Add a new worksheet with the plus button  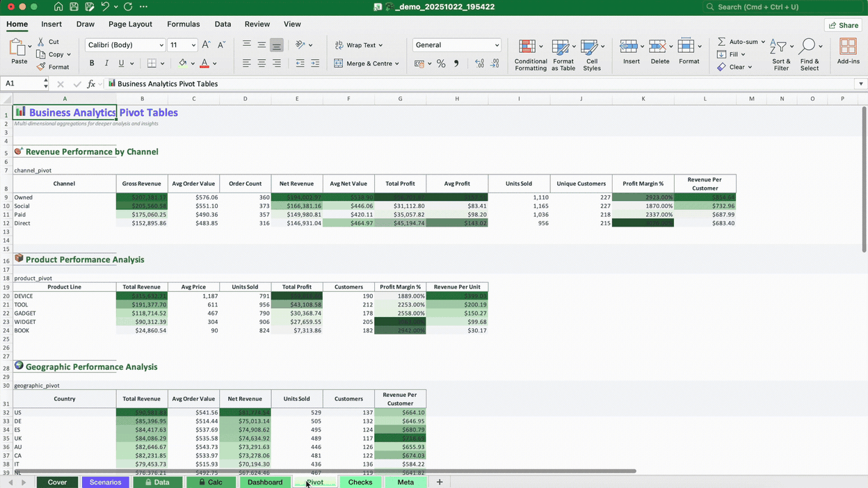(439, 482)
